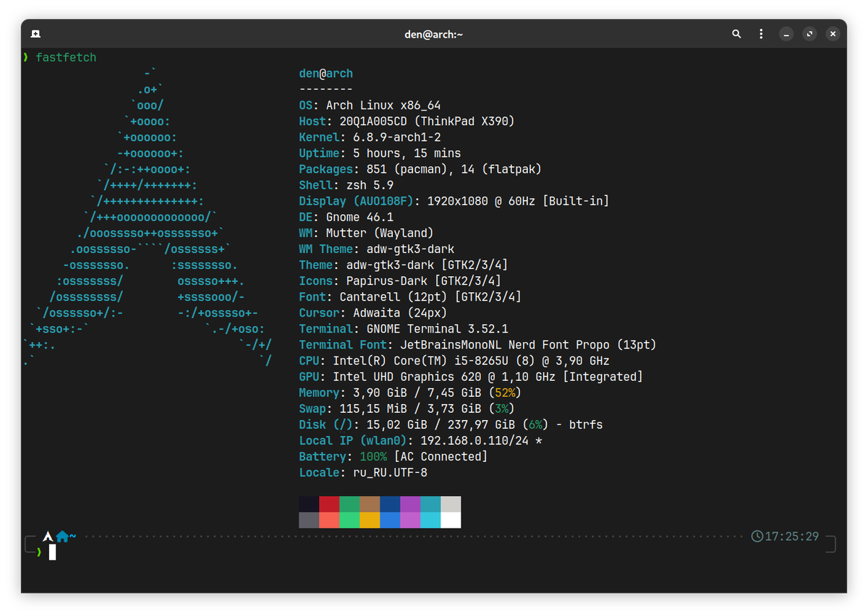Click the WM line Mutter (Wayland)
The width and height of the screenshot is (868, 616).
coord(366,233)
